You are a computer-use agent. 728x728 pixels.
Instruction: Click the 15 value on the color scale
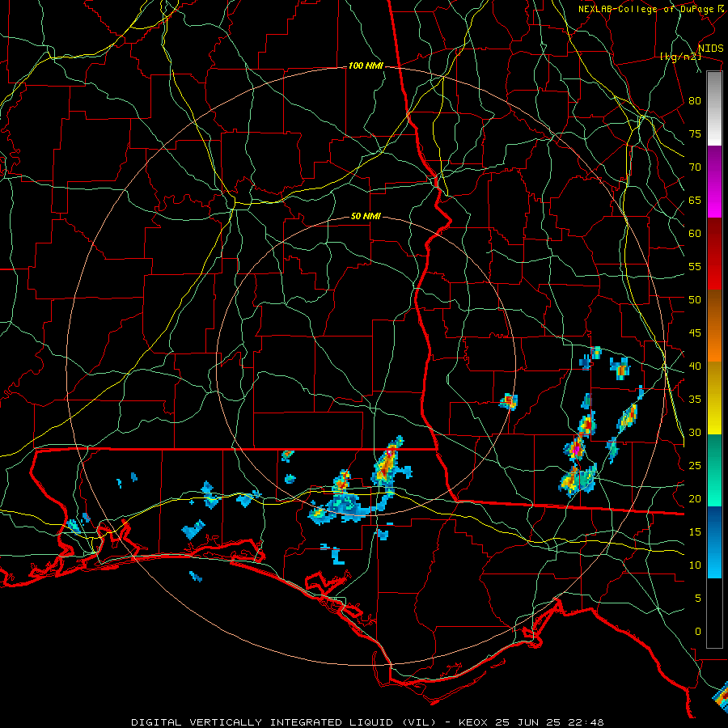tap(695, 532)
